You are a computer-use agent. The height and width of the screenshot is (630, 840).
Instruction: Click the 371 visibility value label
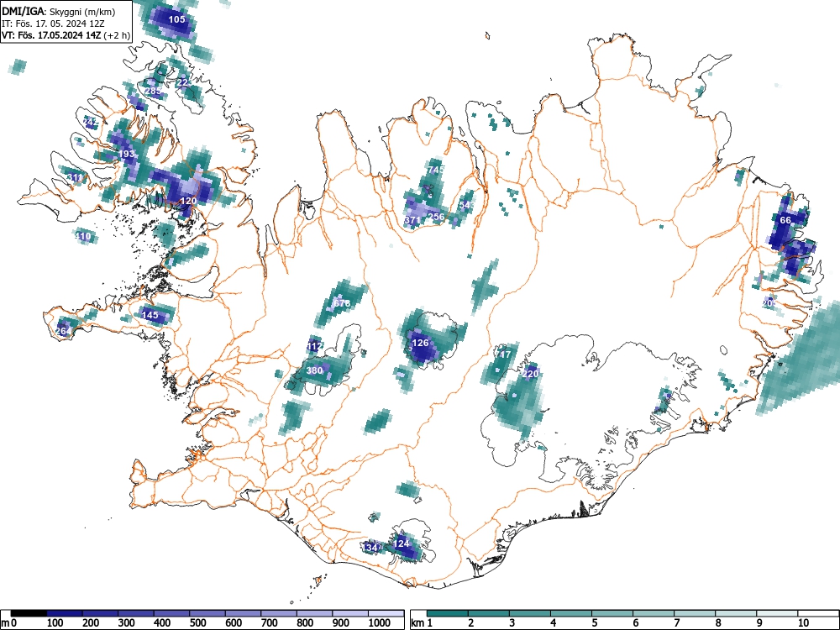tap(412, 220)
